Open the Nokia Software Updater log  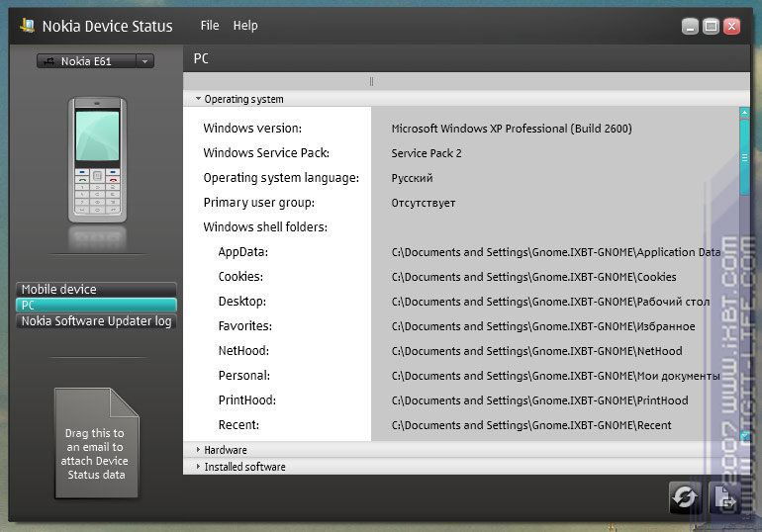coord(96,321)
